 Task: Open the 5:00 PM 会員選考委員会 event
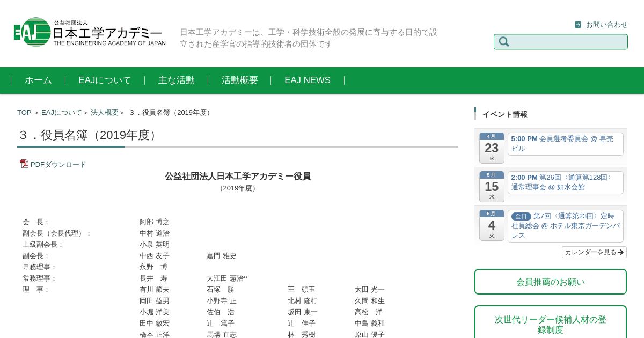point(565,144)
